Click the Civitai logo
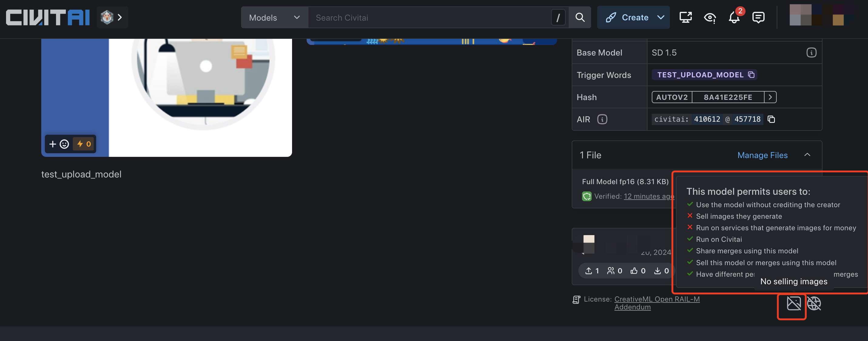Screen dimensions: 868x341 [x=48, y=17]
